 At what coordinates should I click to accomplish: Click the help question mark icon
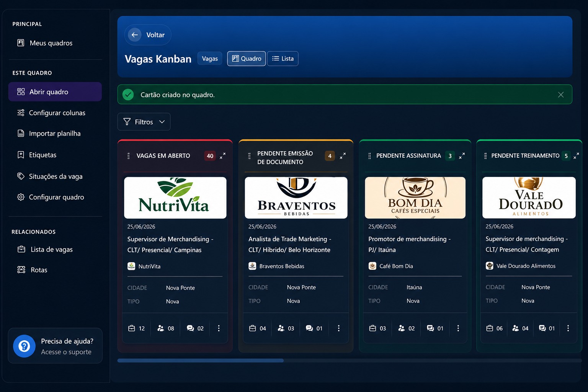coord(24,346)
